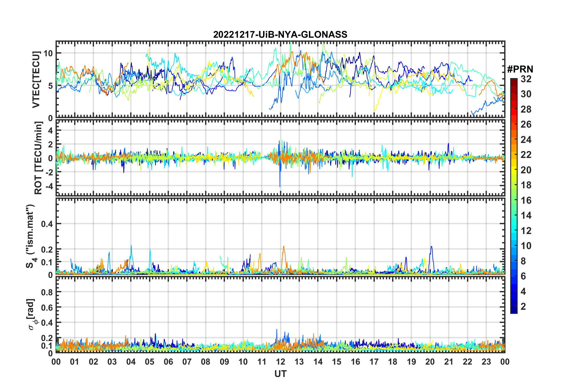Image resolution: width=561 pixels, height=392 pixels.
Task: Click x-axis hour label 17
Action: coord(374,361)
